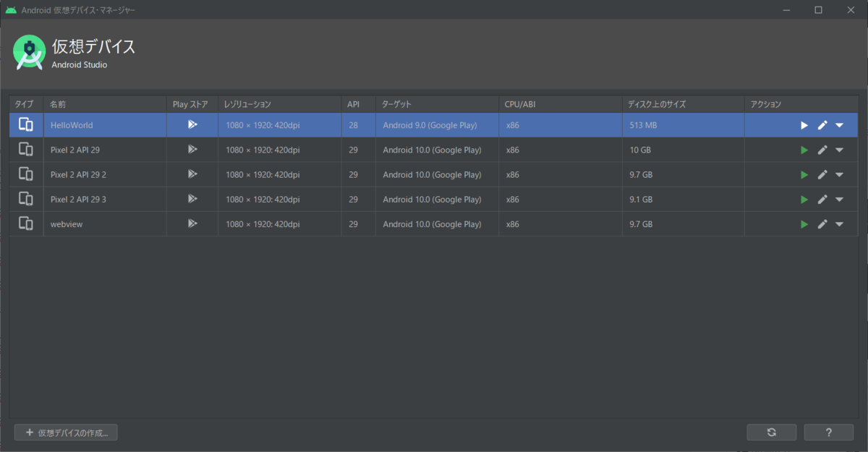Click the Android icon in title bar
Image resolution: width=868 pixels, height=452 pixels.
coord(11,10)
